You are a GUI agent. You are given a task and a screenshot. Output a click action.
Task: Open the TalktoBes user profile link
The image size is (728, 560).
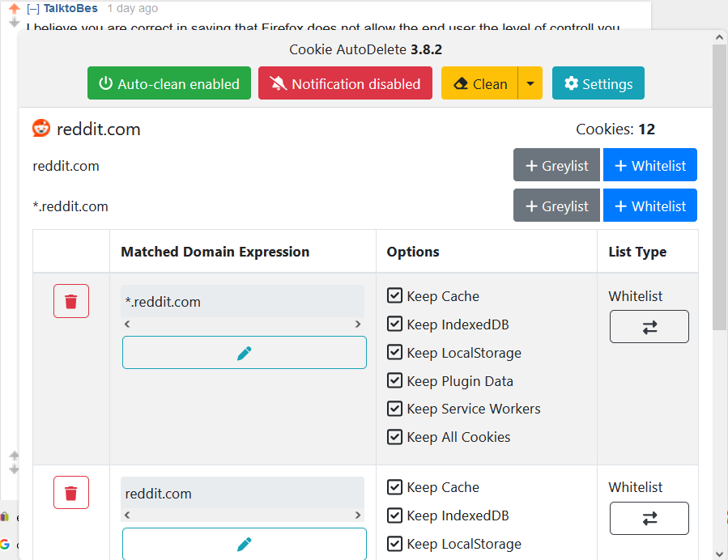point(70,8)
